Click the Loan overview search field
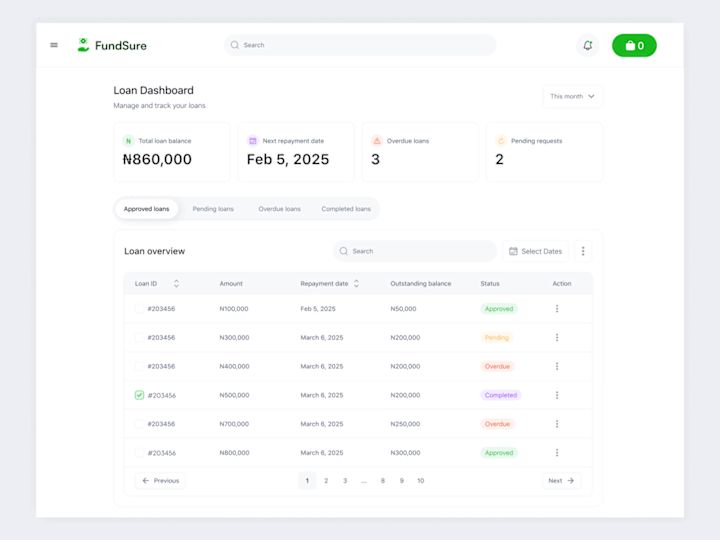This screenshot has width=720, height=540. (415, 251)
